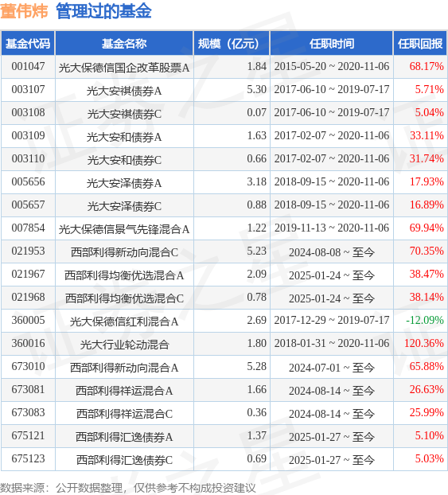Click the 33.11% return value
Image resolution: width=448 pixels, height=495 pixels.
pyautogui.click(x=427, y=136)
